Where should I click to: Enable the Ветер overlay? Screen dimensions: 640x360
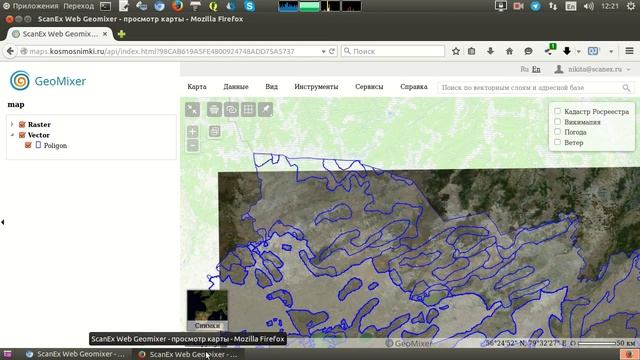[x=558, y=142]
